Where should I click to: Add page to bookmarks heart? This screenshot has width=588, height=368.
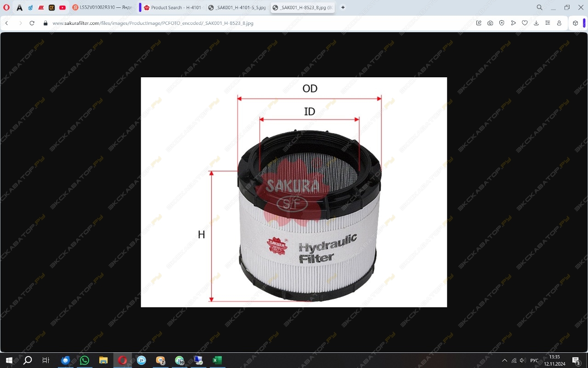pyautogui.click(x=525, y=23)
